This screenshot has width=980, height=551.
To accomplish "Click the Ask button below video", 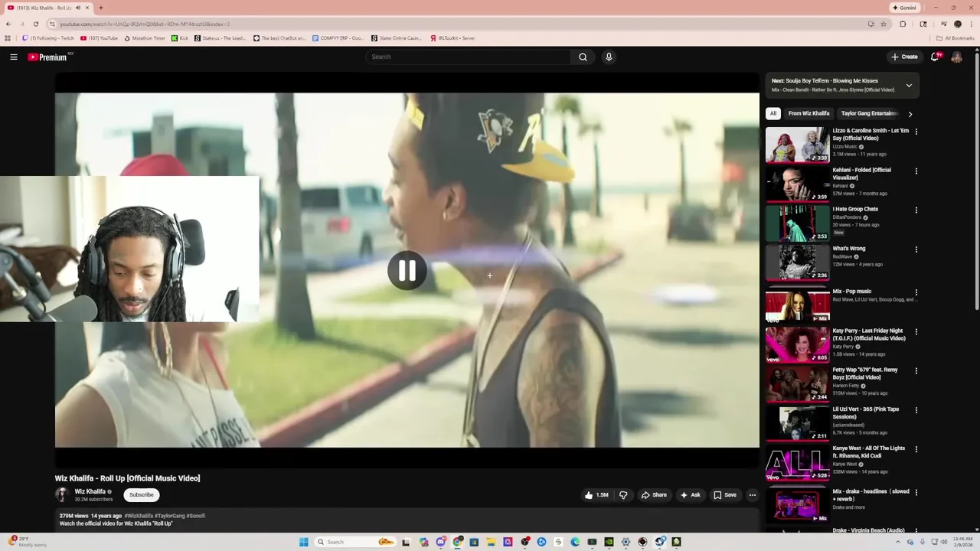I will tap(690, 495).
